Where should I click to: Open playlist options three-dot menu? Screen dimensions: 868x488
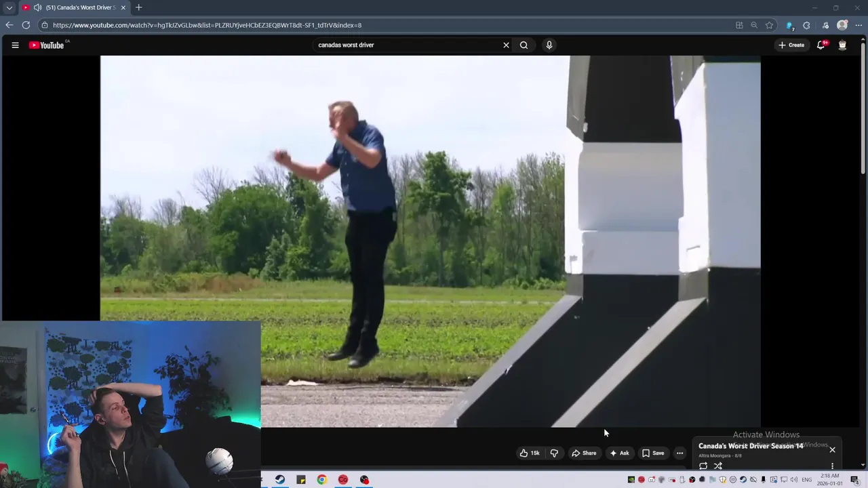832,466
